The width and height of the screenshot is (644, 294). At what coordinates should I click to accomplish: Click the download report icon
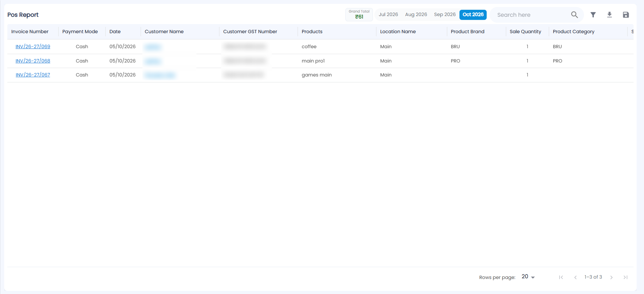point(609,15)
